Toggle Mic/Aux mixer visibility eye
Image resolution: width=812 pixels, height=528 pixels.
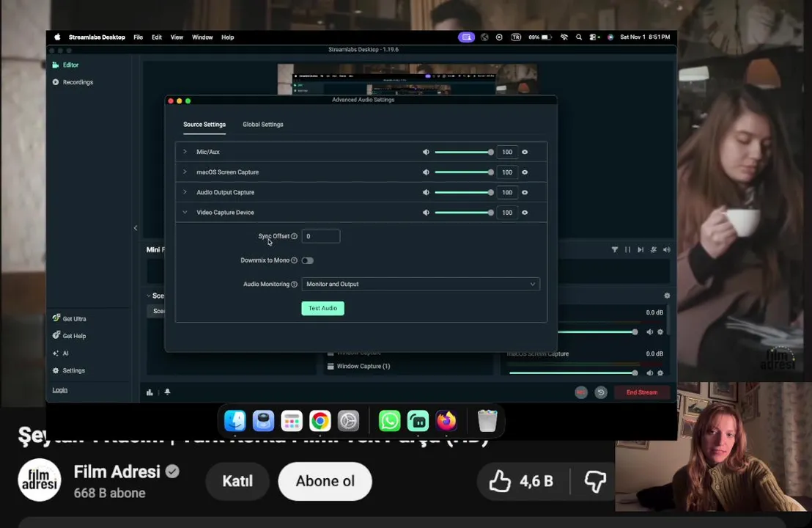pos(525,152)
